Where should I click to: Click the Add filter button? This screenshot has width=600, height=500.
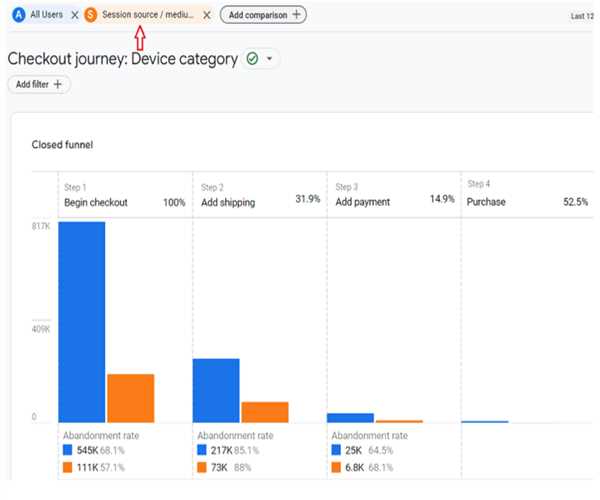tap(38, 85)
